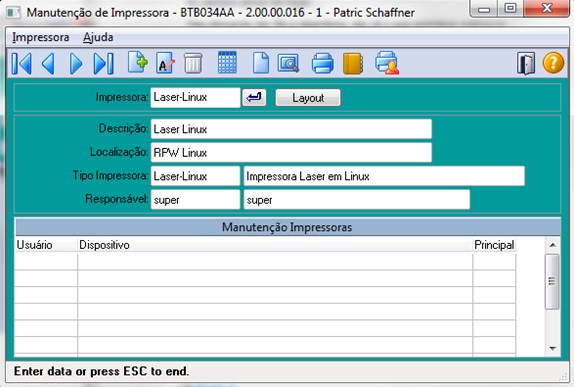This screenshot has width=574, height=387.
Task: Click the Localização field with RPW Linux
Action: pyautogui.click(x=291, y=152)
